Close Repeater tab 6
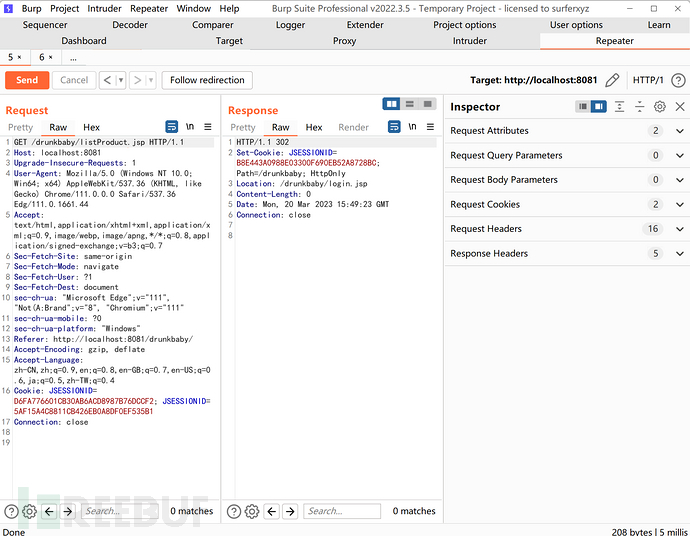Viewport: 690px width, 536px height. click(51, 57)
